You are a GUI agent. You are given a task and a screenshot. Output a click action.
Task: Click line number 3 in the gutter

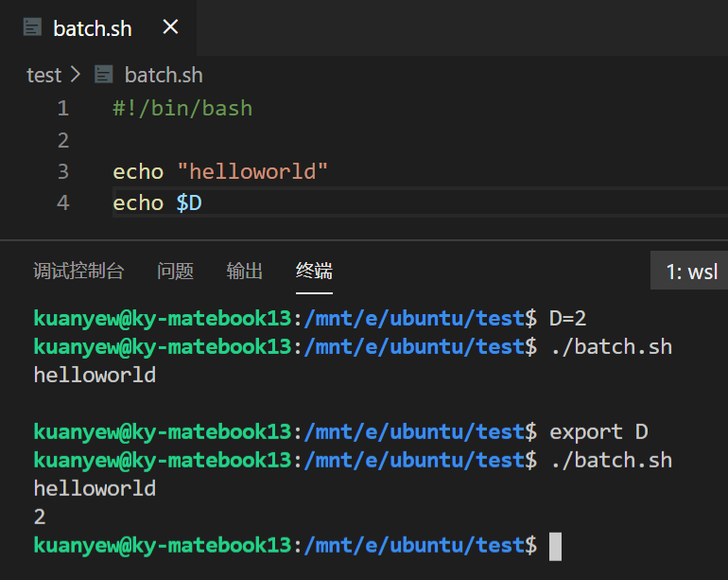[x=63, y=172]
